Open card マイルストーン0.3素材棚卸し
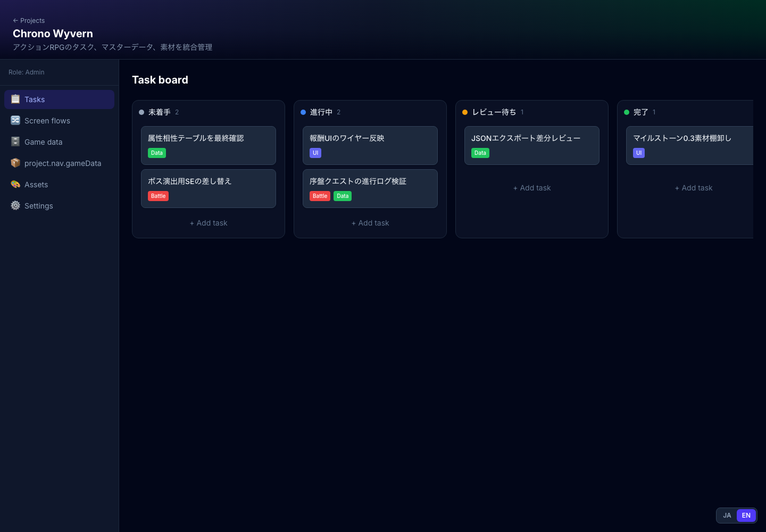The image size is (766, 532). (x=689, y=145)
